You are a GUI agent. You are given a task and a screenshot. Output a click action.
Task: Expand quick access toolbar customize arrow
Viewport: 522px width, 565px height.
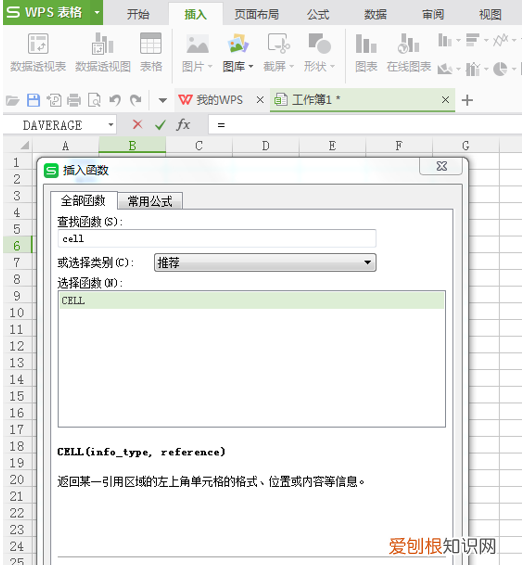click(163, 100)
